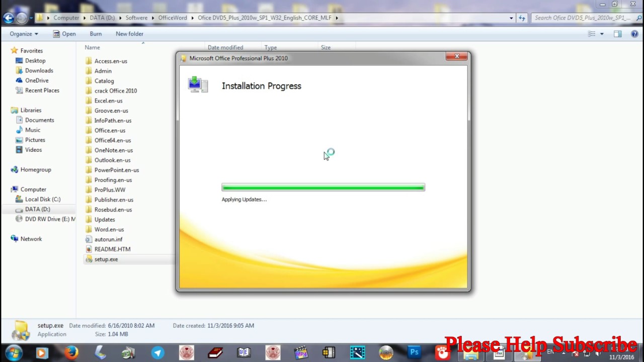
Task: Open Documents library in navigation pane
Action: click(39, 120)
